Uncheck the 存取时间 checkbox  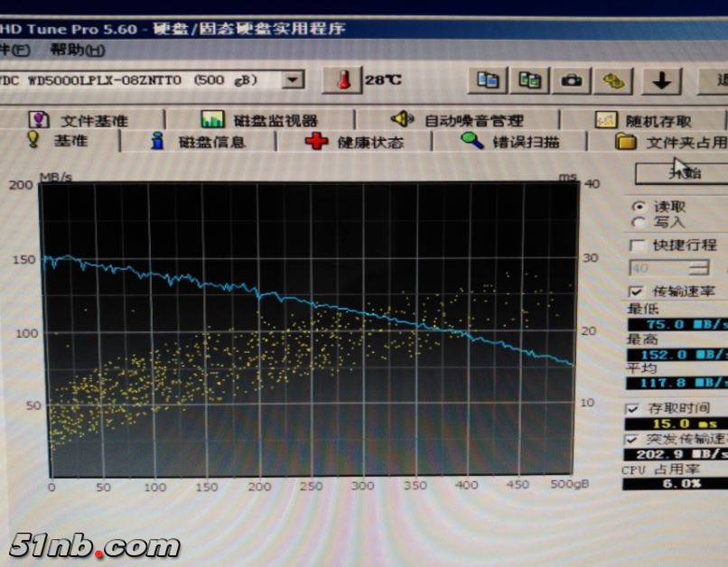(633, 408)
